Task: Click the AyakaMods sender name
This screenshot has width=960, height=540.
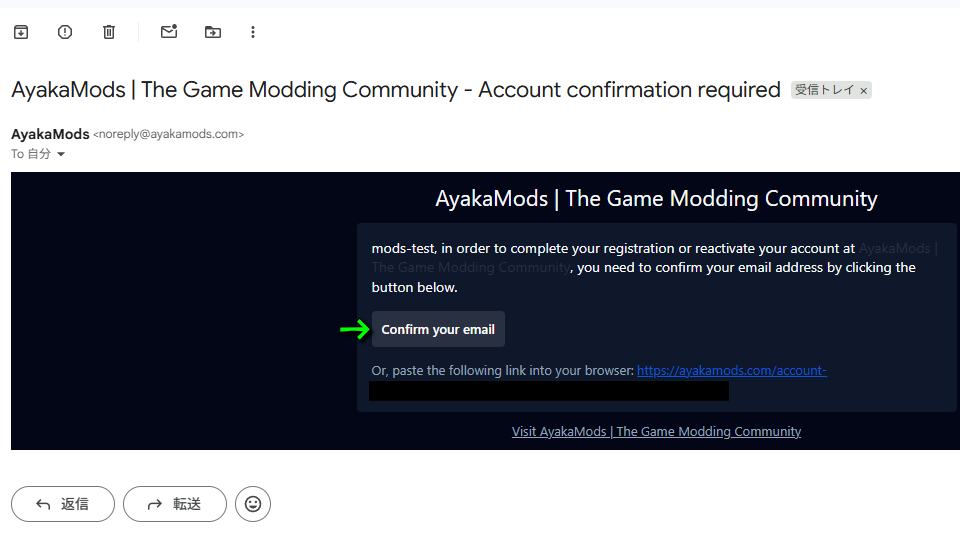Action: [x=50, y=134]
